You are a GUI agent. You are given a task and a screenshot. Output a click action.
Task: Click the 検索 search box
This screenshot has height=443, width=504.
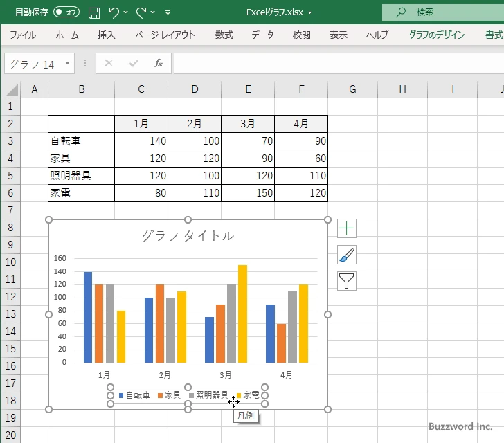[443, 12]
